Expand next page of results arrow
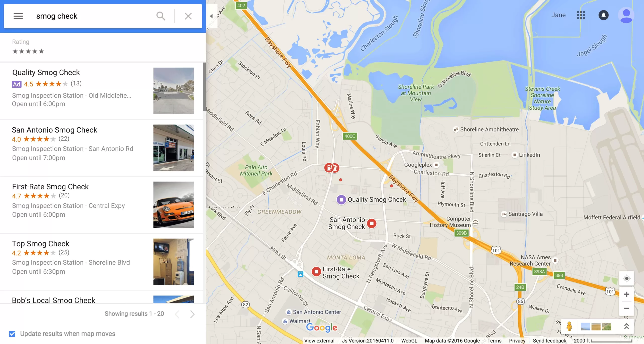644x344 pixels. click(x=192, y=314)
